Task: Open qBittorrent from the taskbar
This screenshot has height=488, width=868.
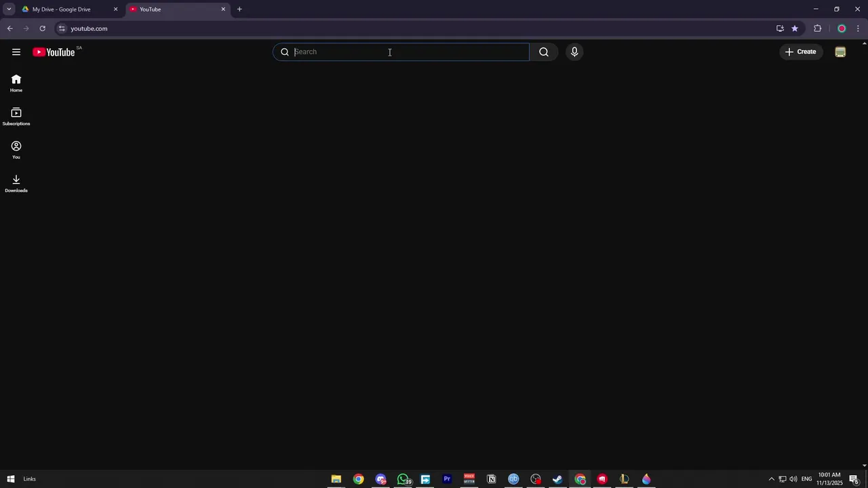Action: click(x=513, y=479)
